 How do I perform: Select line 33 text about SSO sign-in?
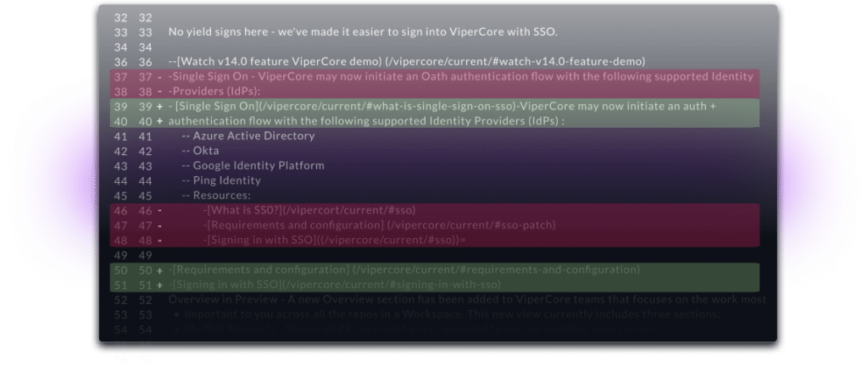[x=363, y=32]
